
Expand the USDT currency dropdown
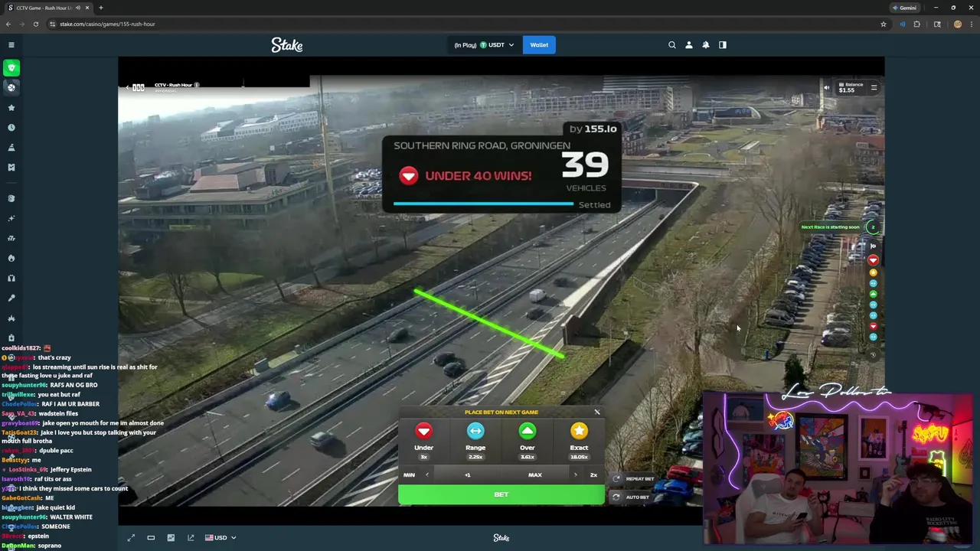(x=484, y=45)
